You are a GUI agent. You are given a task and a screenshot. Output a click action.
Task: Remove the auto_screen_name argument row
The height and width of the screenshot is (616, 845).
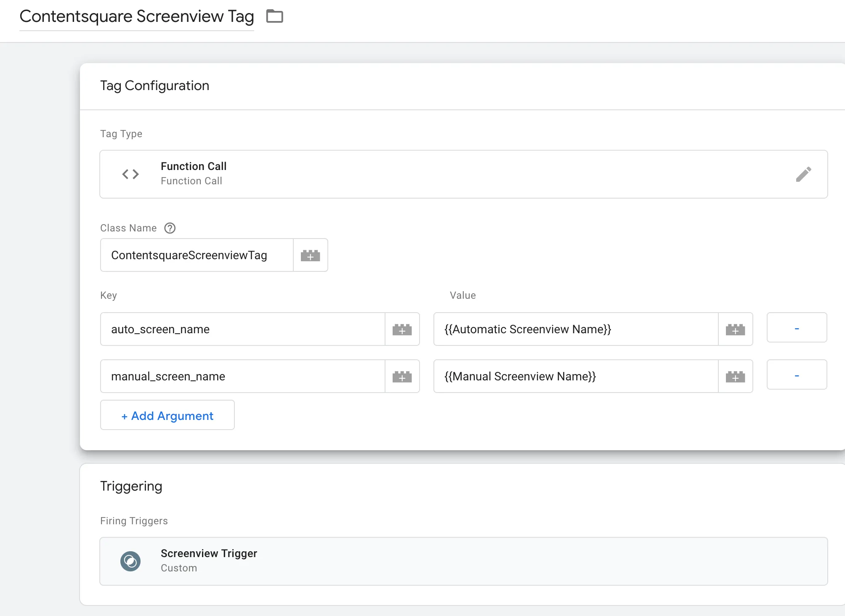click(x=797, y=328)
